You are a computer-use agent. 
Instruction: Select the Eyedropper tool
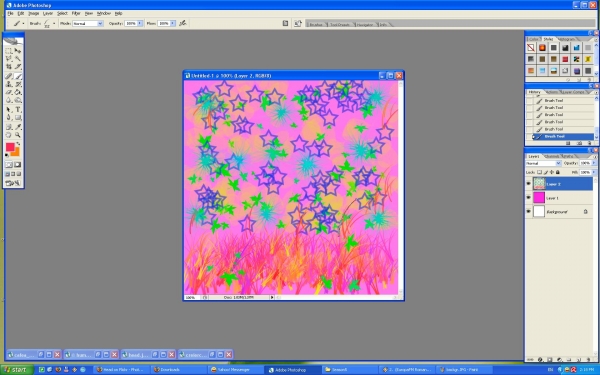[18, 127]
